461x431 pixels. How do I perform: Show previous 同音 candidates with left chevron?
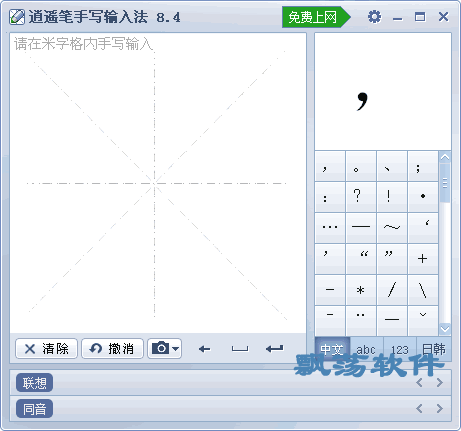pyautogui.click(x=419, y=408)
